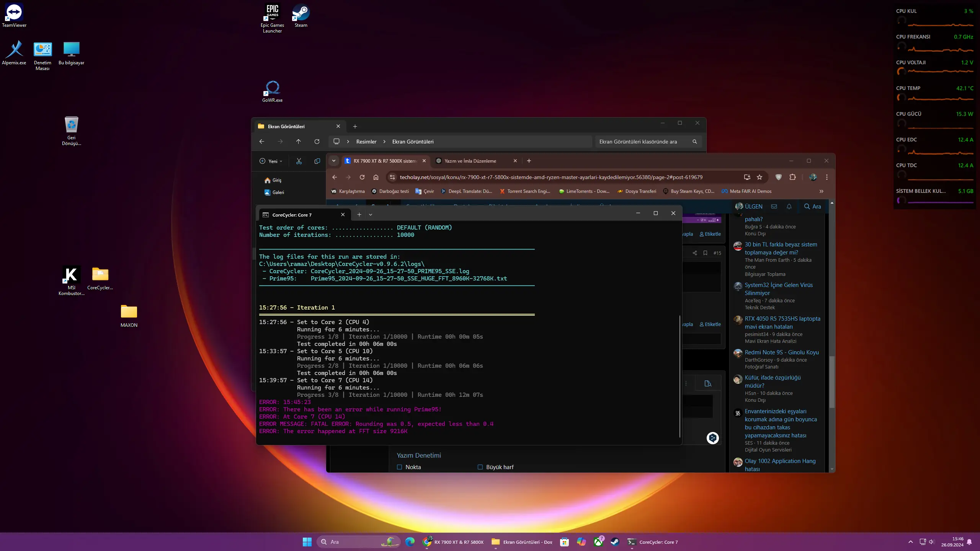Click the share icon on post #15
980x551 pixels.
pos(695,253)
